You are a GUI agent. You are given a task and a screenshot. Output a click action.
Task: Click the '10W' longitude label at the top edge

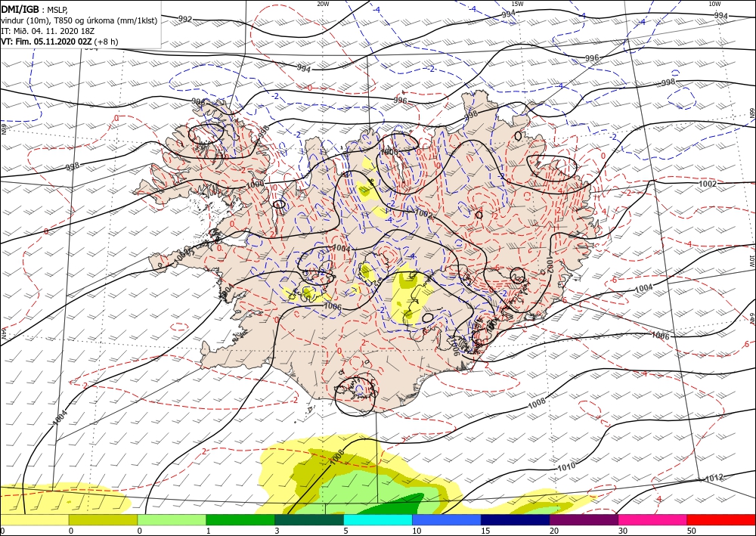[x=714, y=4]
